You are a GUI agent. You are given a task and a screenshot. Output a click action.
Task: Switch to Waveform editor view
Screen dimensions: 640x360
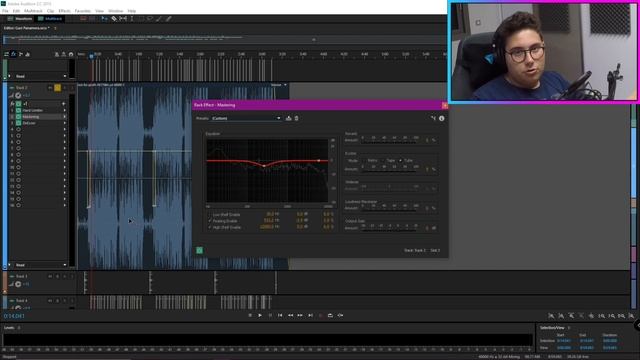click(x=20, y=19)
